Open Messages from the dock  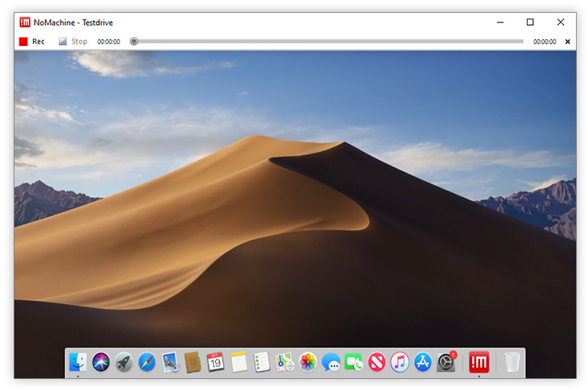pos(330,362)
